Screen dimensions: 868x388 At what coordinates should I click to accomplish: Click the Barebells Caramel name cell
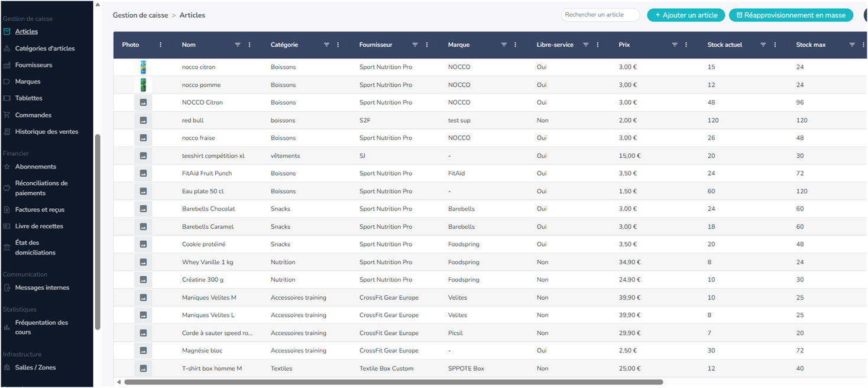(x=208, y=227)
